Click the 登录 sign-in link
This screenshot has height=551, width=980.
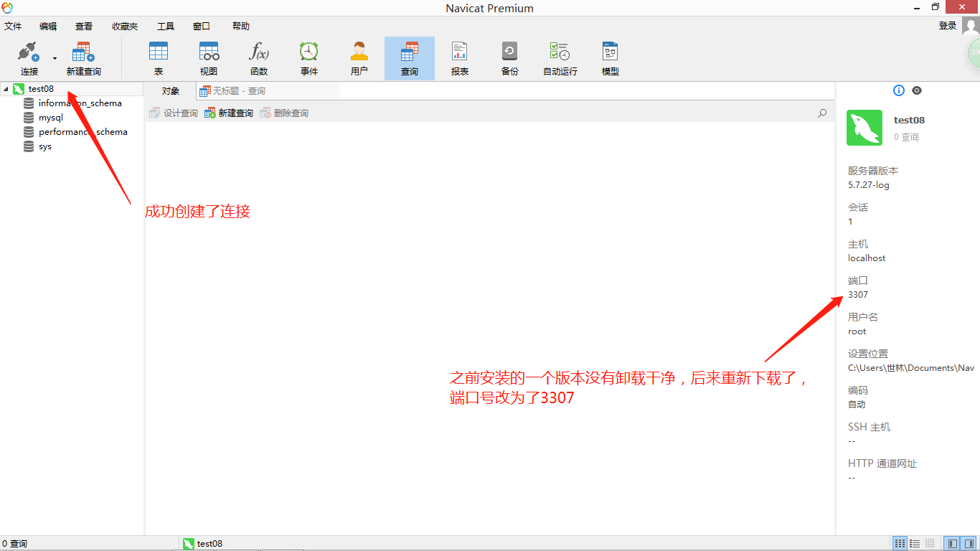click(948, 26)
